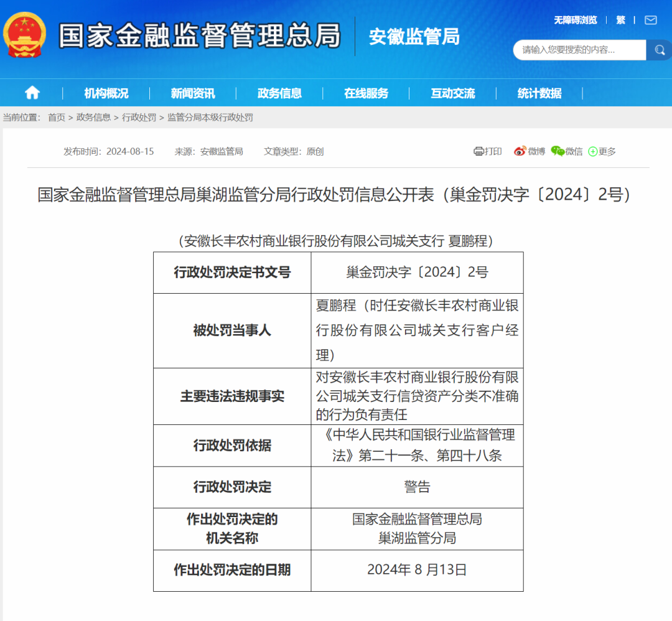This screenshot has height=621, width=672.
Task: Click the printer icon
Action: coord(478,151)
